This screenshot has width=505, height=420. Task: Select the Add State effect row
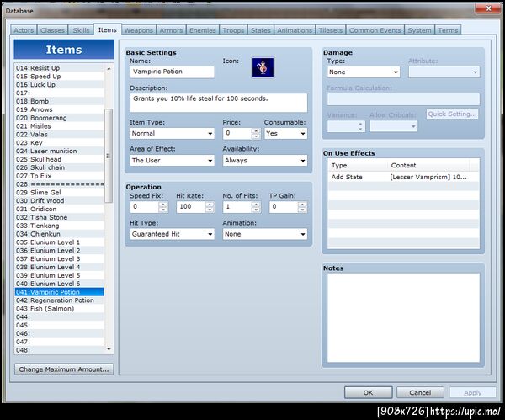(402, 177)
